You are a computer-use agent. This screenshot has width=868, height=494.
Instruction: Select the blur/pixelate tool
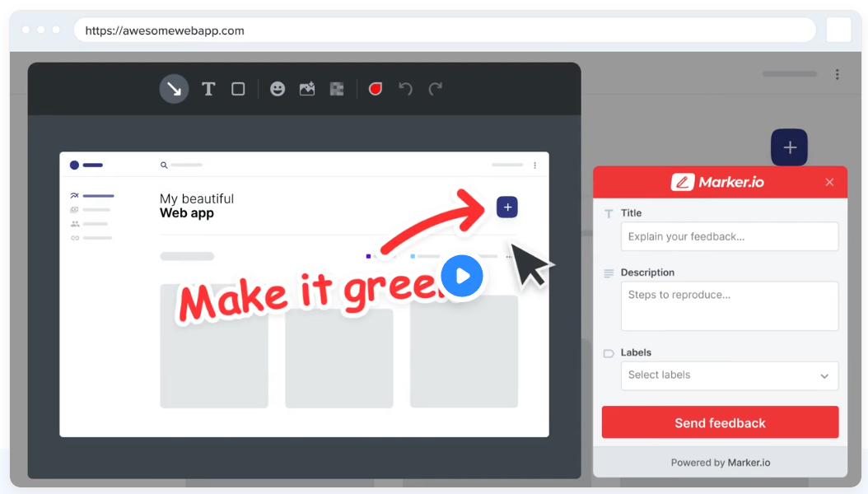pos(336,89)
